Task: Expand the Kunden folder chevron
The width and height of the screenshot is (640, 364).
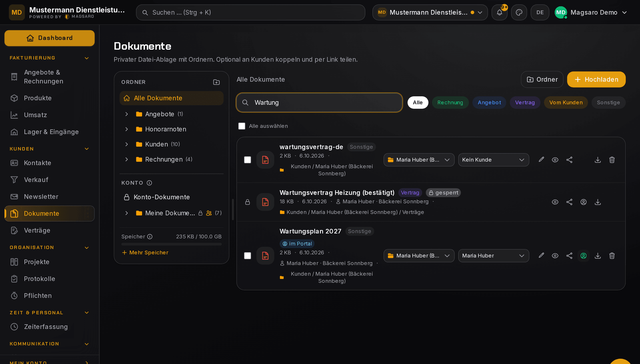Action: click(126, 144)
